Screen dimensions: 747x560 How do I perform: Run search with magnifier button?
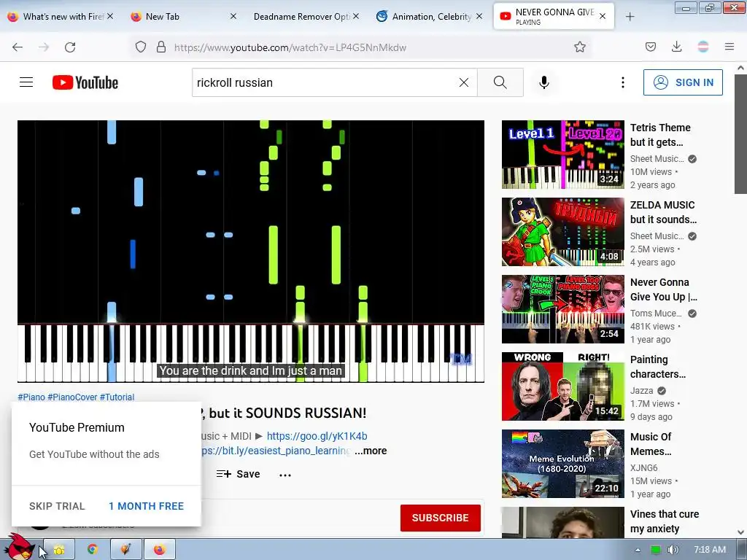(x=500, y=82)
